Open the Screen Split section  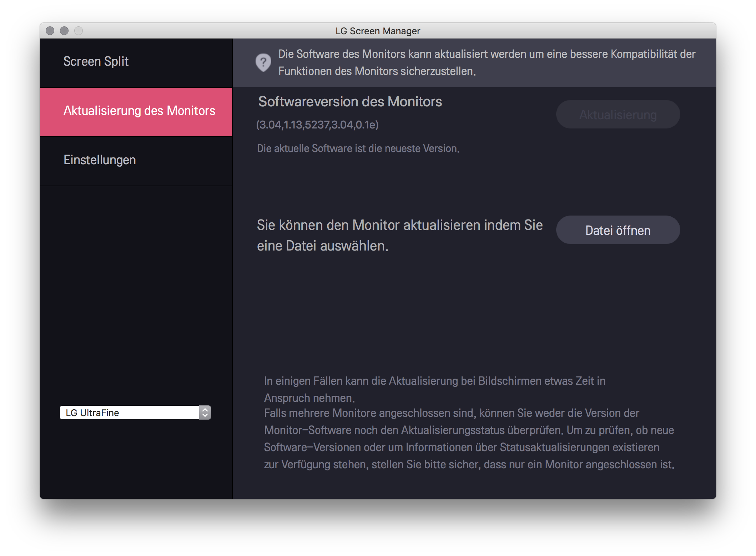[96, 61]
